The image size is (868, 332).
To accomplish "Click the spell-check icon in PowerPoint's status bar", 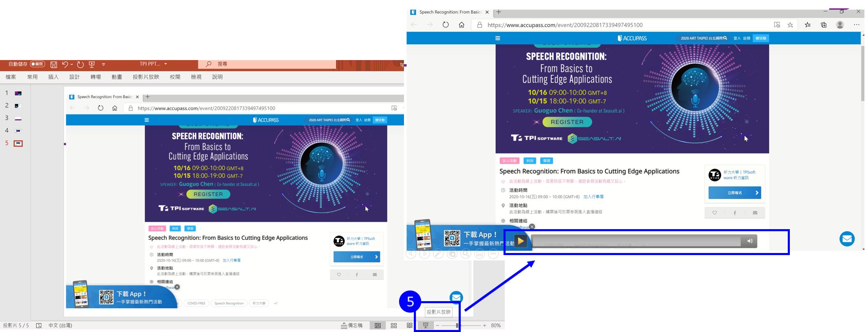I will [39, 325].
